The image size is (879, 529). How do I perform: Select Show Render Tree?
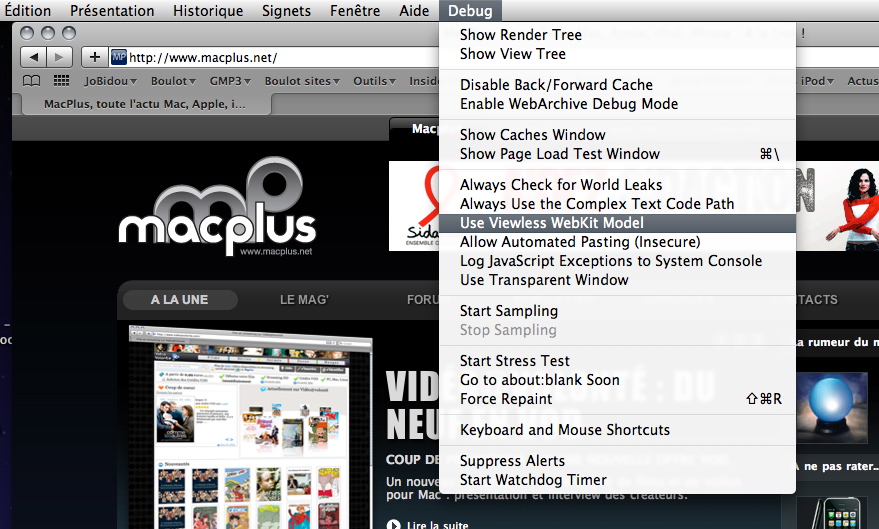tap(617, 35)
